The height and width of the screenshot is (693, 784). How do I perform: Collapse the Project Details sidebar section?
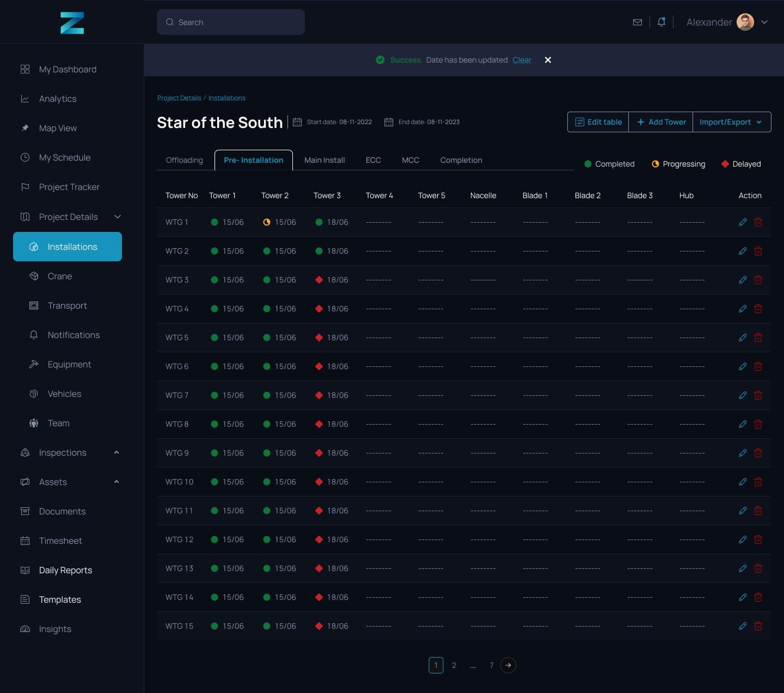(x=118, y=217)
